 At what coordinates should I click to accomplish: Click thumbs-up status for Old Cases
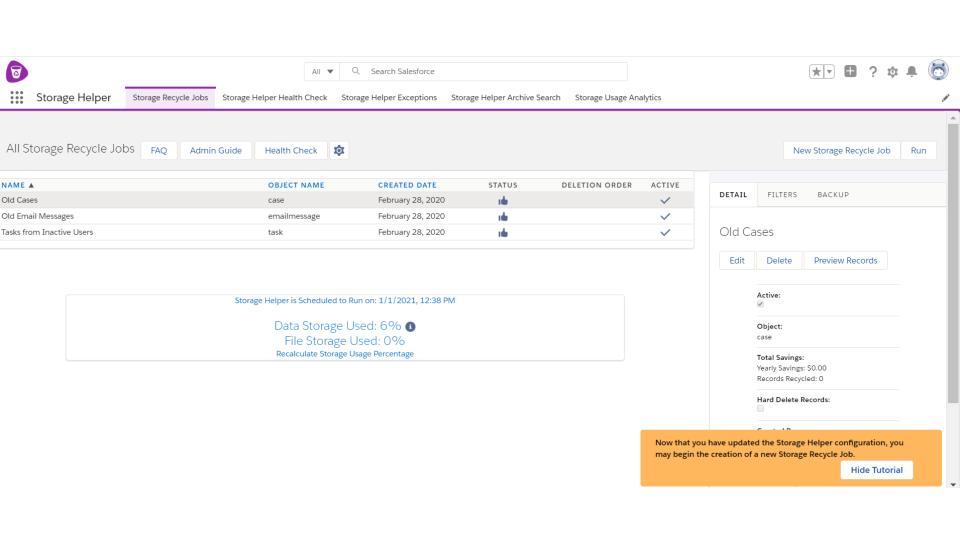point(503,200)
